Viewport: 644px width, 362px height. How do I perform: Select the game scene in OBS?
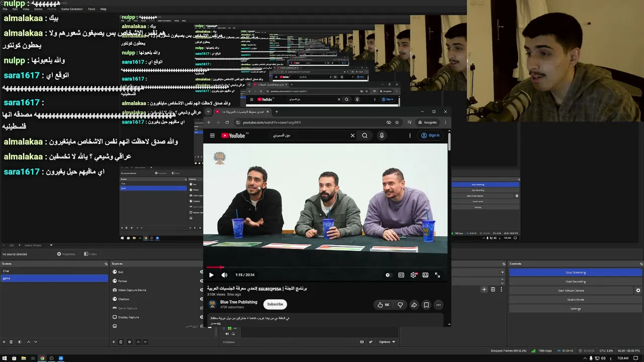pyautogui.click(x=54, y=278)
